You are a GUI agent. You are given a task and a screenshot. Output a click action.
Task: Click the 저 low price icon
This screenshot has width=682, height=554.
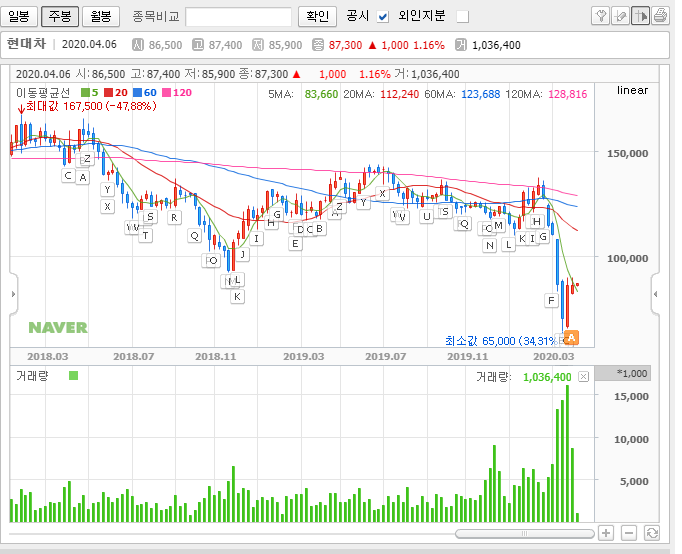258,45
